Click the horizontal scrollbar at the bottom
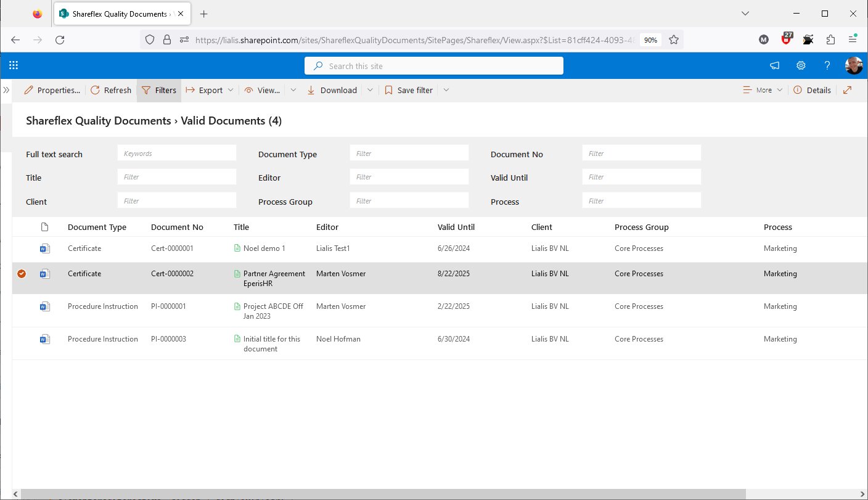Viewport: 868px width, 500px height. pos(383,494)
